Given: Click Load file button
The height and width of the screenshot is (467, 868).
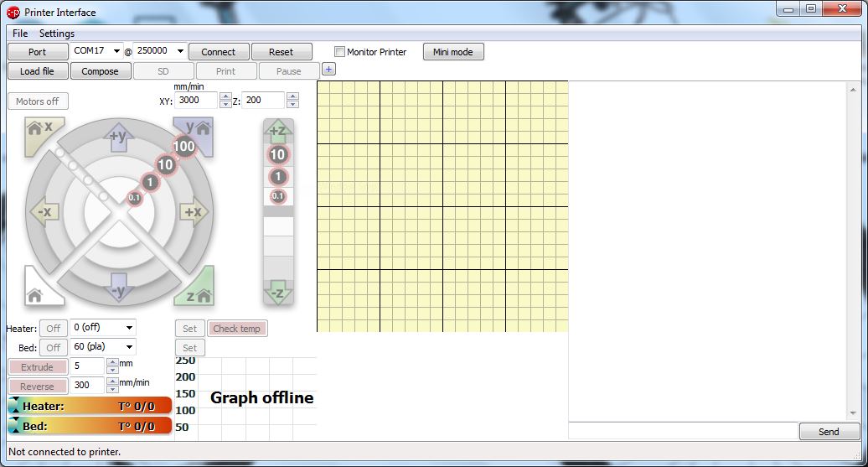Looking at the screenshot, I should click(37, 71).
